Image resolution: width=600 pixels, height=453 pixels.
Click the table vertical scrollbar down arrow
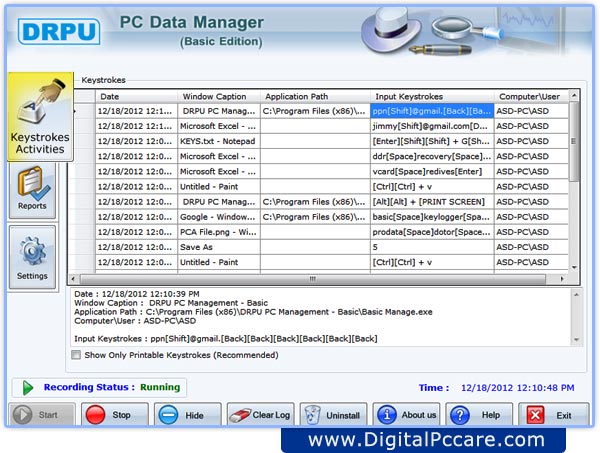pyautogui.click(x=574, y=267)
